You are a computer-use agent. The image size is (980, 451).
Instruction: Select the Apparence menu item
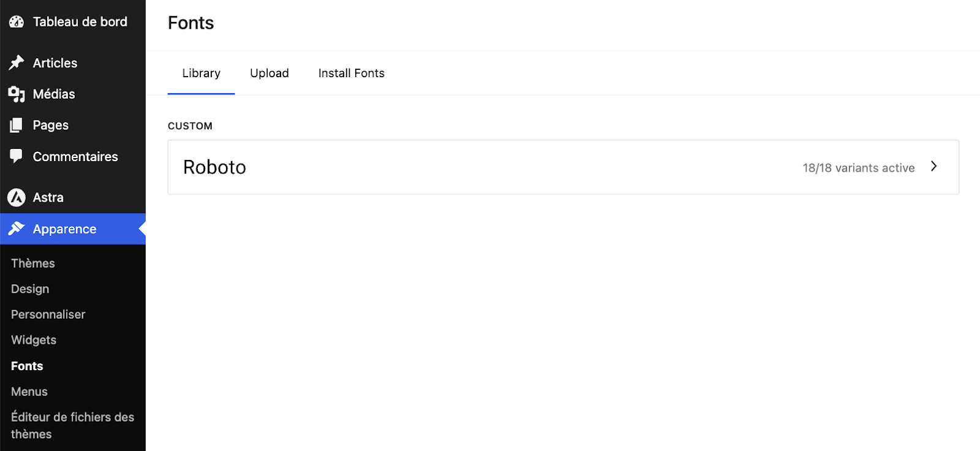pos(73,229)
